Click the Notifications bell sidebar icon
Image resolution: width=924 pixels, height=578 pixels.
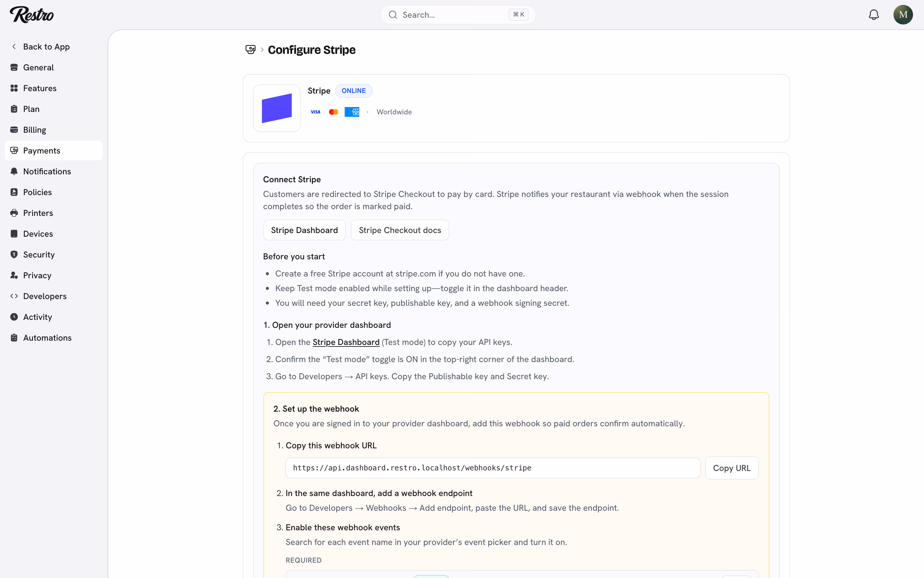[x=14, y=171]
